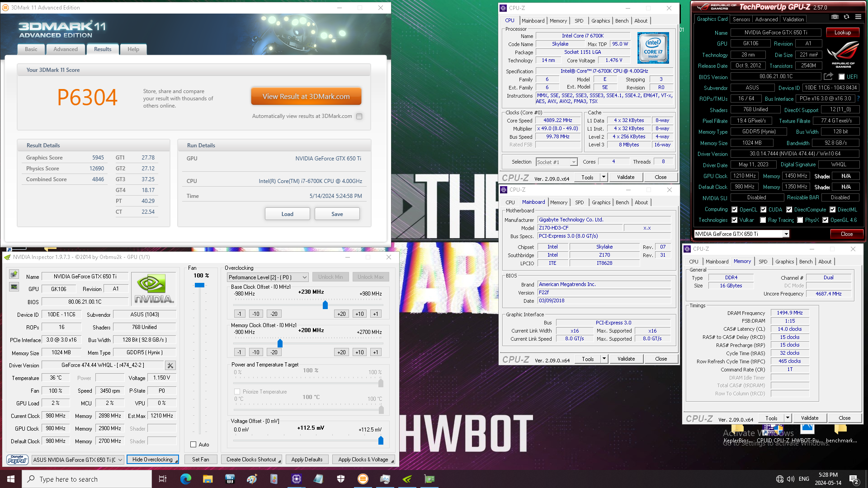Image resolution: width=868 pixels, height=488 pixels.
Task: Click the Save button in Run Details
Action: pyautogui.click(x=337, y=214)
